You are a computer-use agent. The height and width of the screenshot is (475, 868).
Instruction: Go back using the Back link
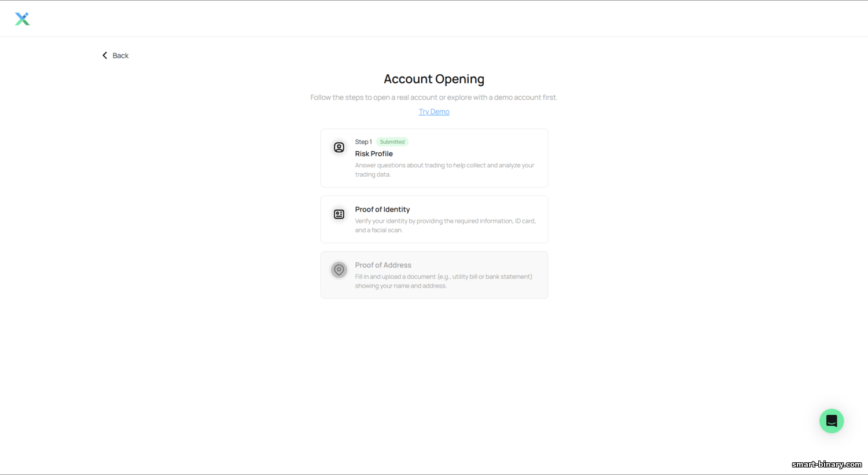[116, 56]
